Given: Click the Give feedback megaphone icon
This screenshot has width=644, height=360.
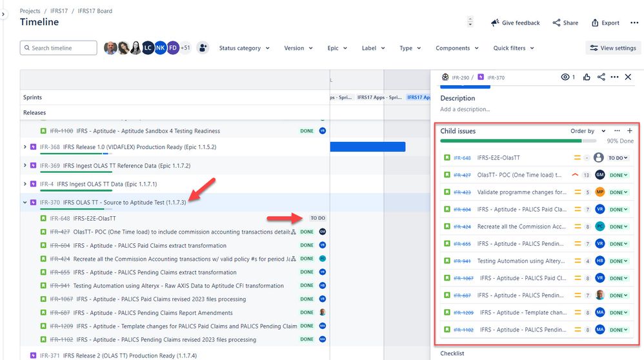Looking at the screenshot, I should click(495, 23).
